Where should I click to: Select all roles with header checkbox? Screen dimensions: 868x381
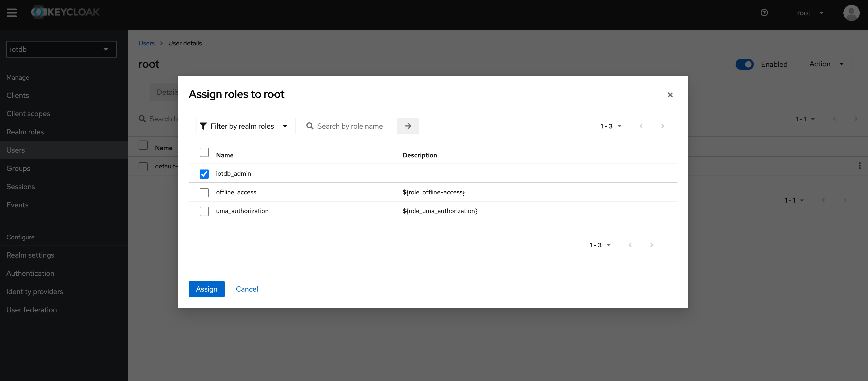coord(204,153)
